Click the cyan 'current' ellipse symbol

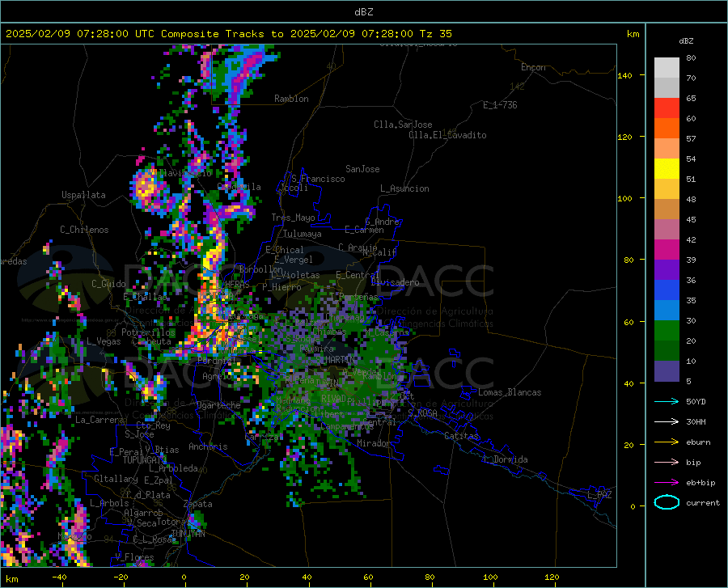[667, 502]
